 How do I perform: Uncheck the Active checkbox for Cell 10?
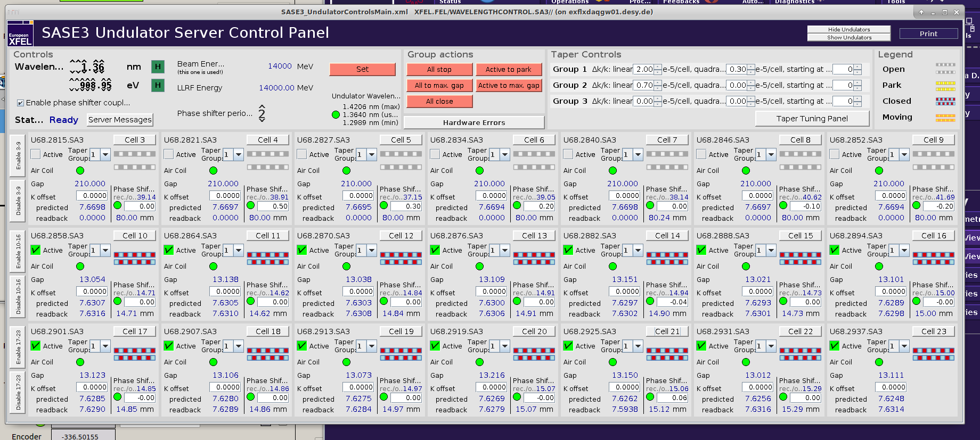point(36,250)
